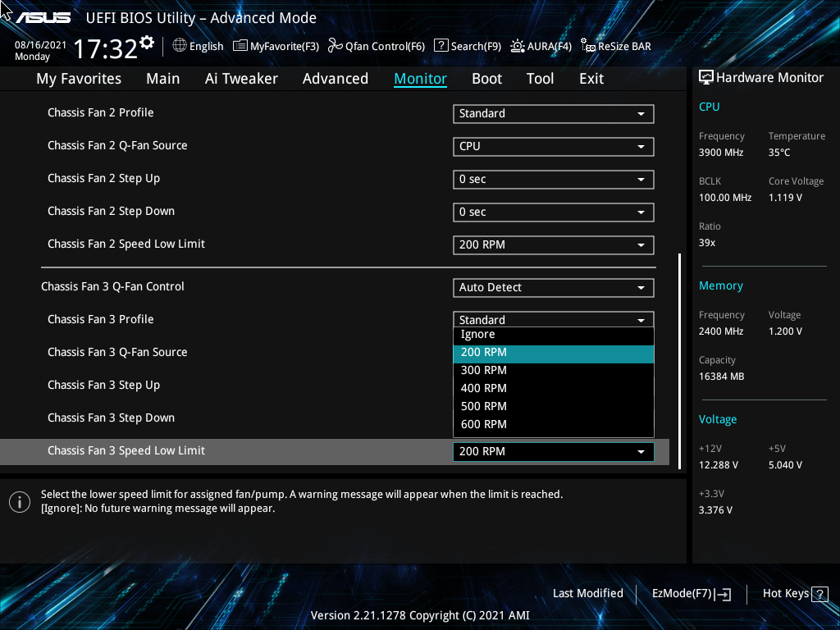Collapse Chassis Fan 3 Speed Low Limit dropdown

(x=554, y=452)
